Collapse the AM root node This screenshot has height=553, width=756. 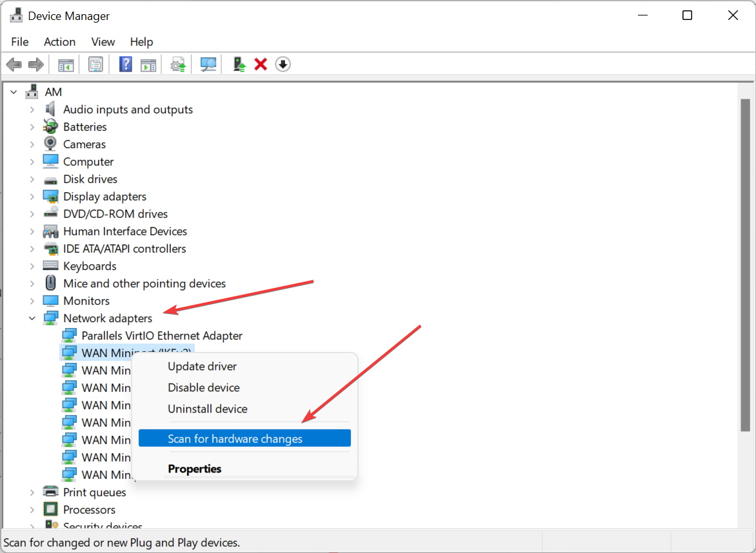coord(14,92)
